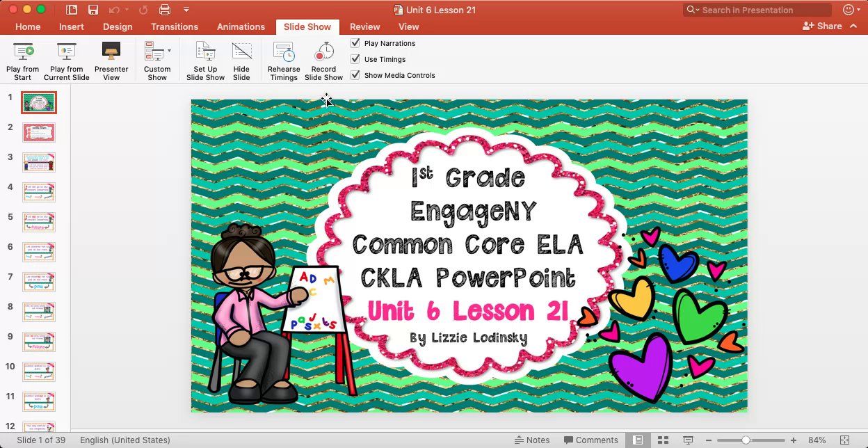The width and height of the screenshot is (868, 448).
Task: Open the Animations tab
Action: 241,26
